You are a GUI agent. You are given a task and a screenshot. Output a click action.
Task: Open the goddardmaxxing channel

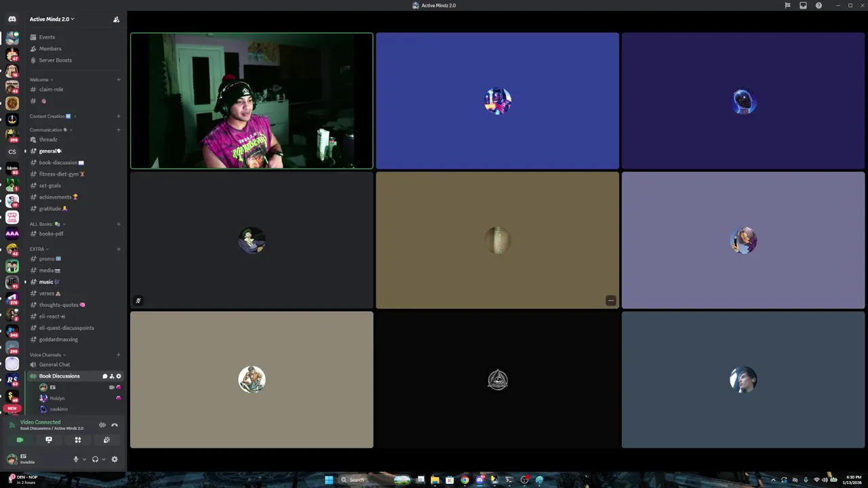pos(75,340)
